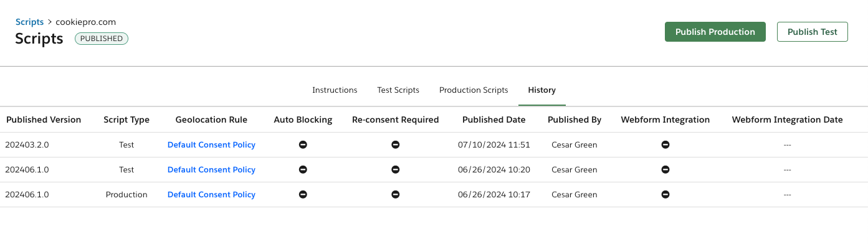868x244 pixels.
Task: Click the Publish Production button
Action: pyautogui.click(x=715, y=32)
